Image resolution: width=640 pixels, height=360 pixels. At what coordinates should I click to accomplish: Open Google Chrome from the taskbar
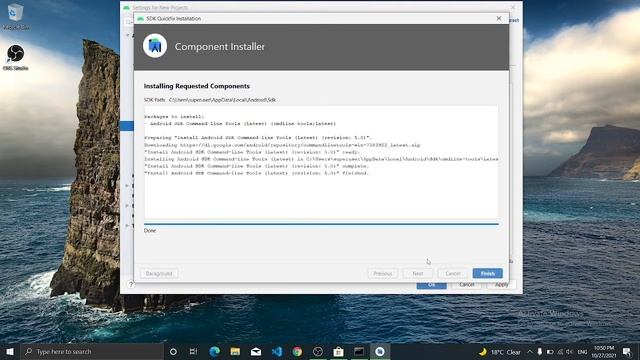pyautogui.click(x=297, y=351)
